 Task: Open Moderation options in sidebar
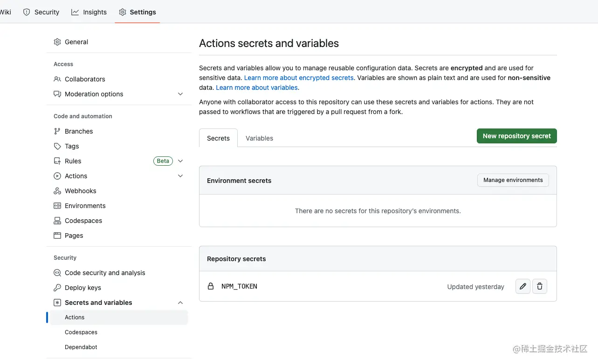click(x=94, y=94)
